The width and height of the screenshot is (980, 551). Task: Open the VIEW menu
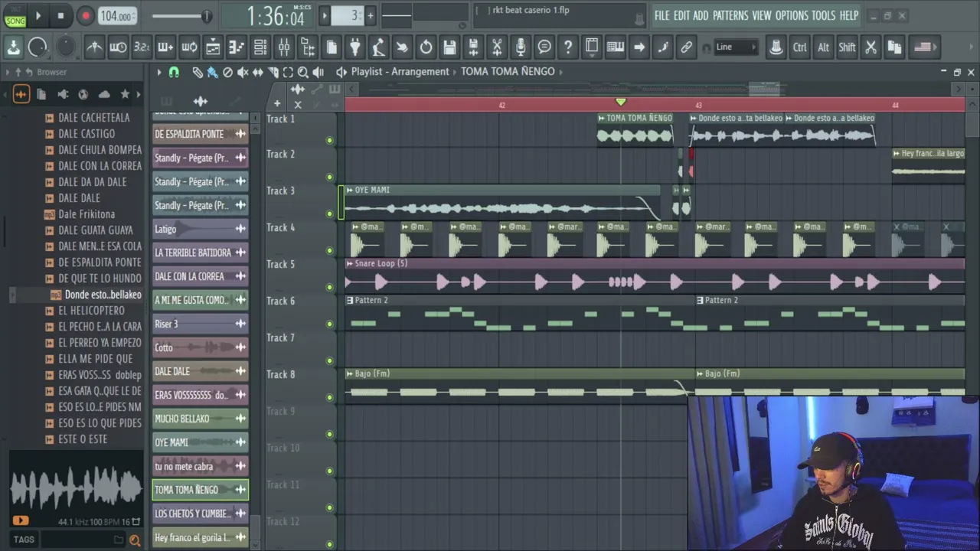pos(762,16)
